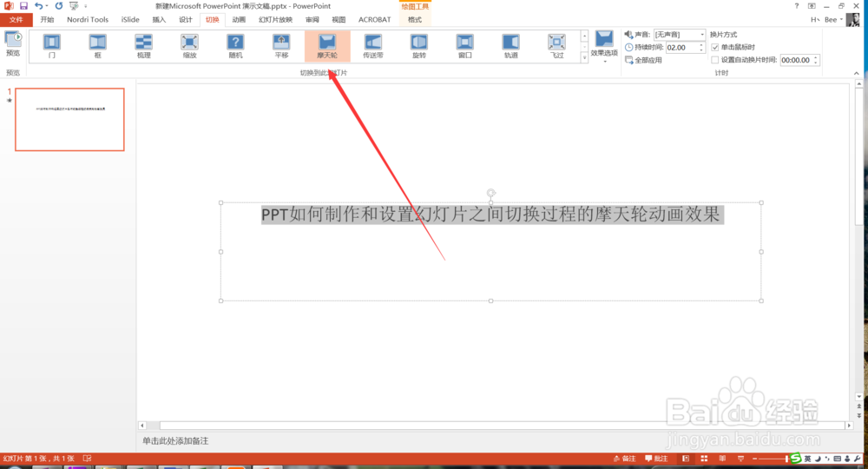Open the 格式 (Format) drawing tools tab
The width and height of the screenshot is (868, 469).
(415, 19)
